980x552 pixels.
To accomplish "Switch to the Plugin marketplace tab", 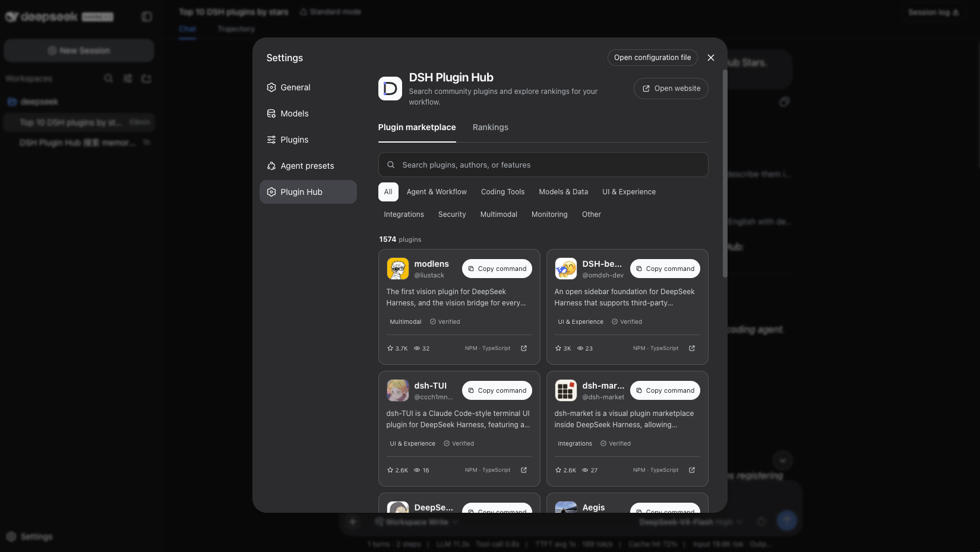I will pyautogui.click(x=417, y=127).
